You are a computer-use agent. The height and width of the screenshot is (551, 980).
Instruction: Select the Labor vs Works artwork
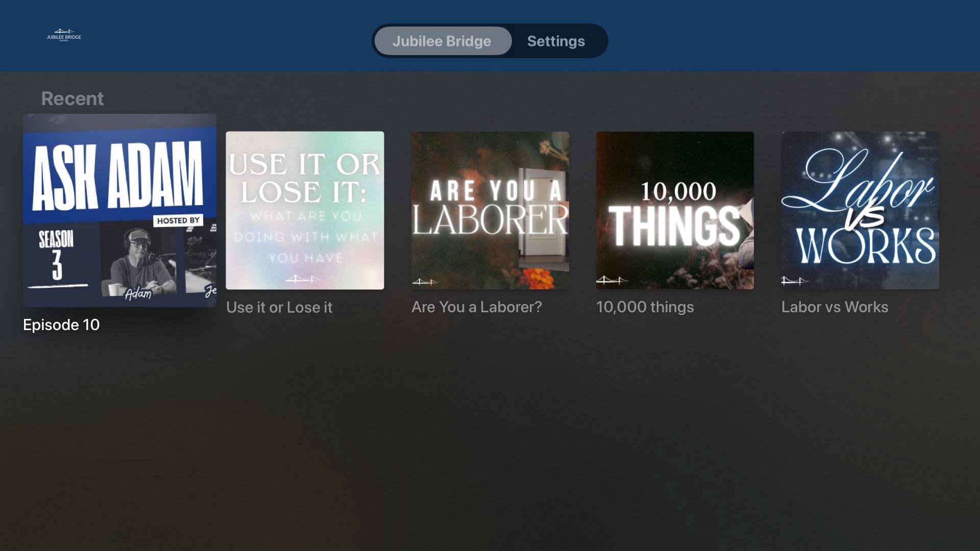point(860,210)
